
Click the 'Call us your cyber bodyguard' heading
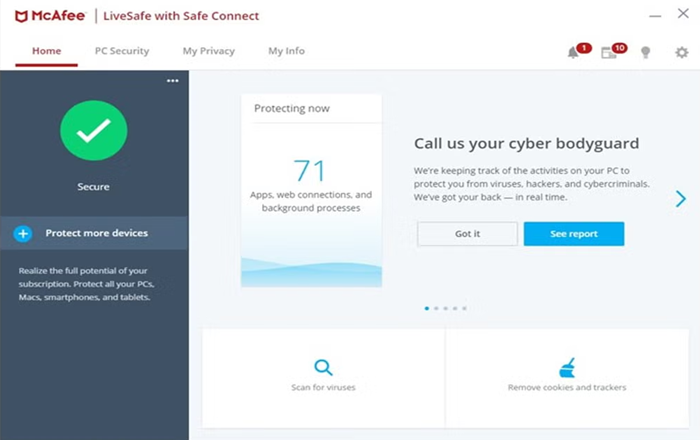point(526,144)
